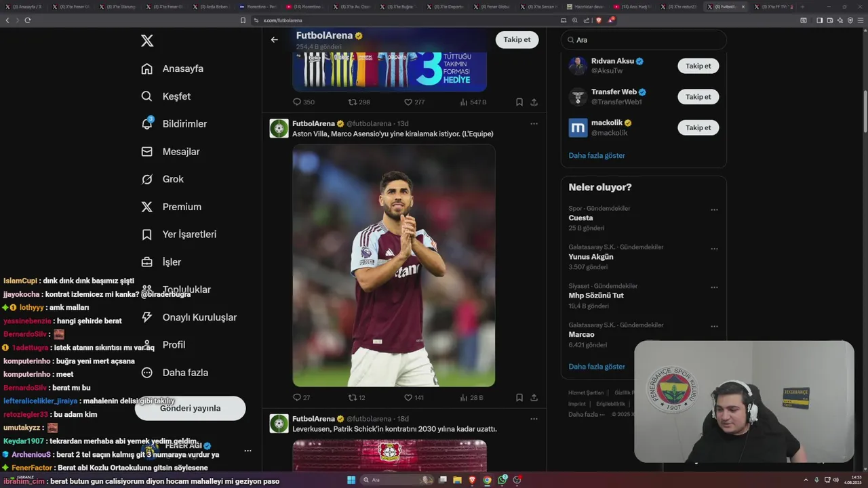Open the Rıdvan Aksu profile
The image size is (868, 488).
tap(612, 61)
